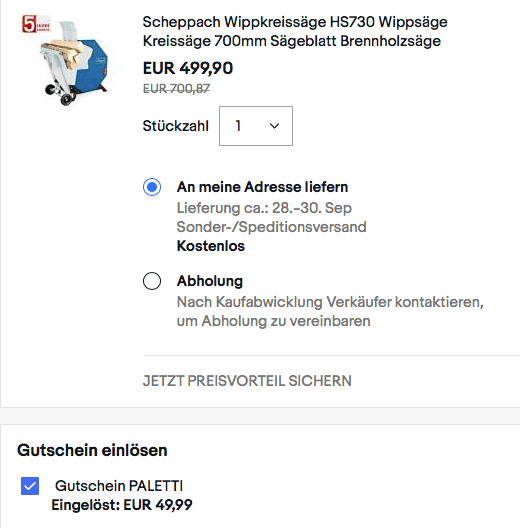
Task: Click the EUR 499,90 price
Action: (x=188, y=68)
